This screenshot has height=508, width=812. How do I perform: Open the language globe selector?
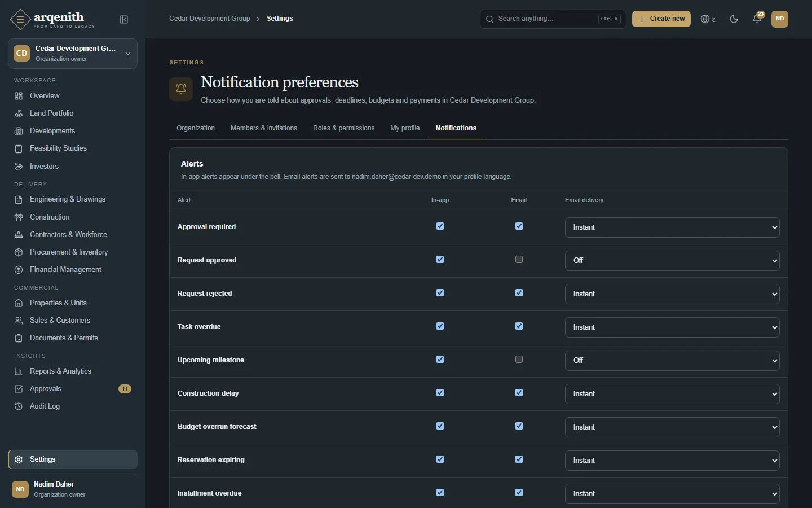[x=708, y=19]
